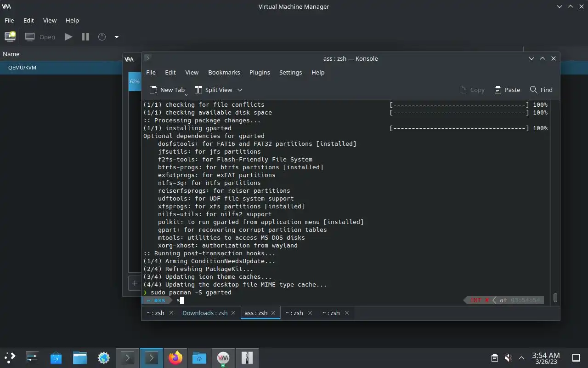
Task: Click the 62% progress indicator in background window
Action: [x=135, y=81]
